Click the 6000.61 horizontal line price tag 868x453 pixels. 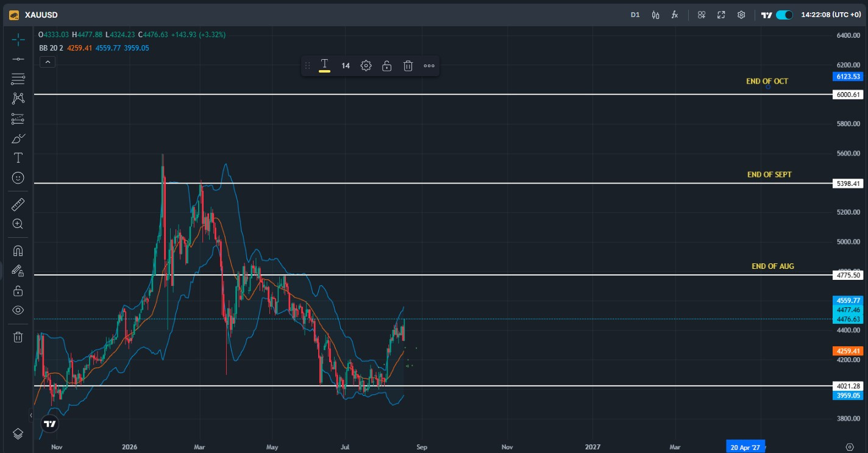coord(848,95)
